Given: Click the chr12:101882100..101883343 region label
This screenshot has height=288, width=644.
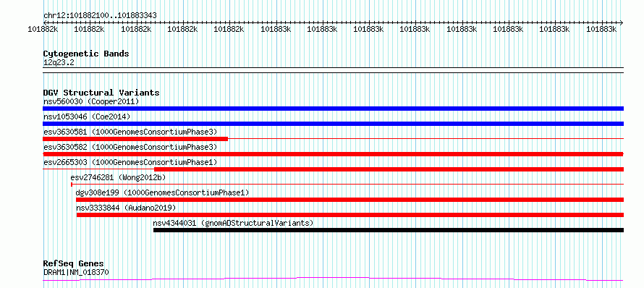Looking at the screenshot, I should tap(100, 16).
